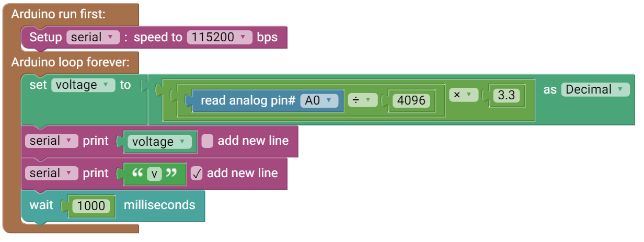644x242 pixels.
Task: Click the 3.3 number field
Action: point(507,95)
